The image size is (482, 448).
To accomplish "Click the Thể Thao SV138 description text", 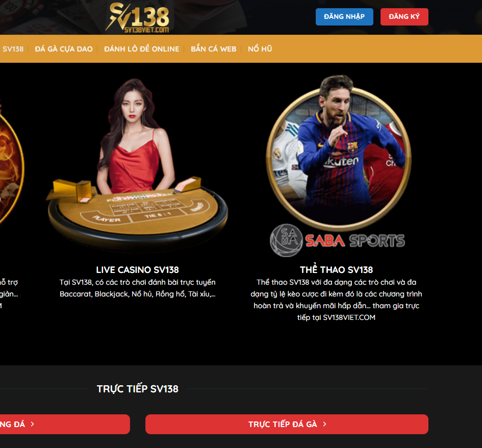I will [336, 300].
